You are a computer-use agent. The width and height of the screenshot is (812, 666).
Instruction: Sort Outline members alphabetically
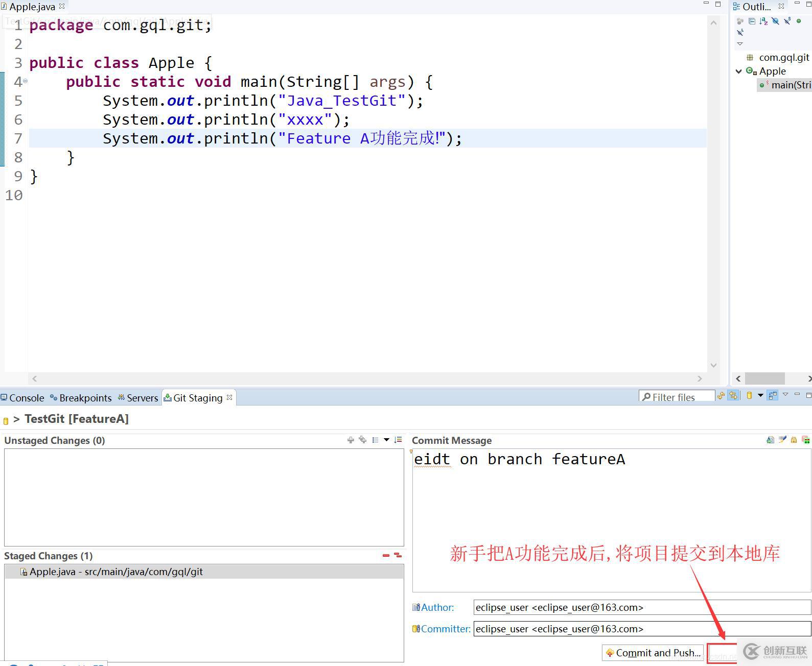coord(763,21)
